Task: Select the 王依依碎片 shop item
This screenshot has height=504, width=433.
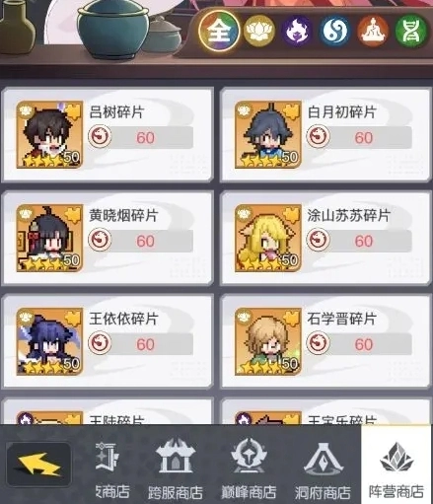Action: 108,341
